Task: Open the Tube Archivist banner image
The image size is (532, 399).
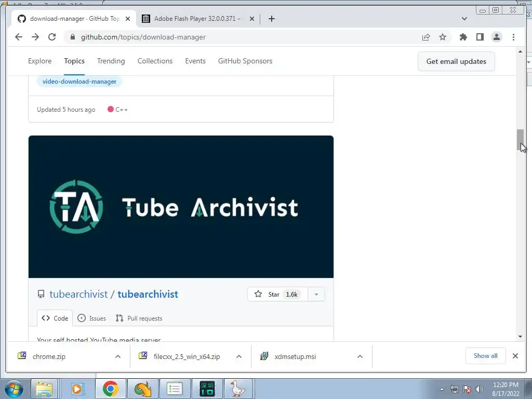Action: coord(181,207)
